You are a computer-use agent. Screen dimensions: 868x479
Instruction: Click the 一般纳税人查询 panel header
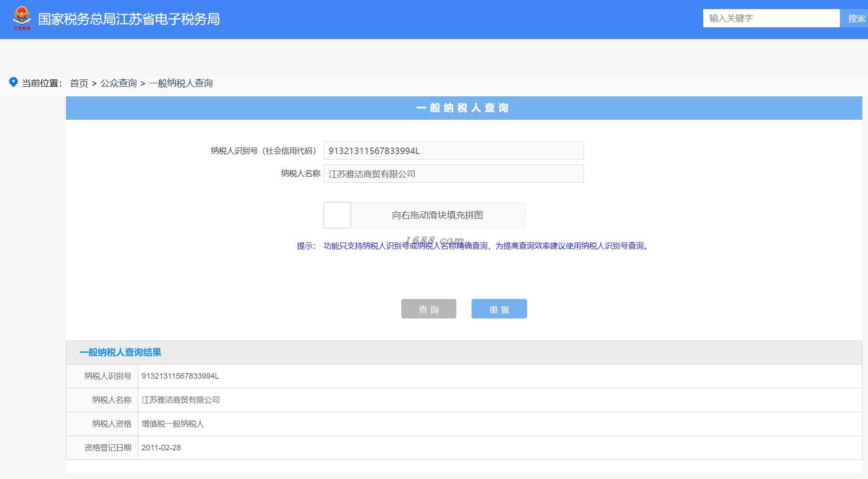click(463, 108)
